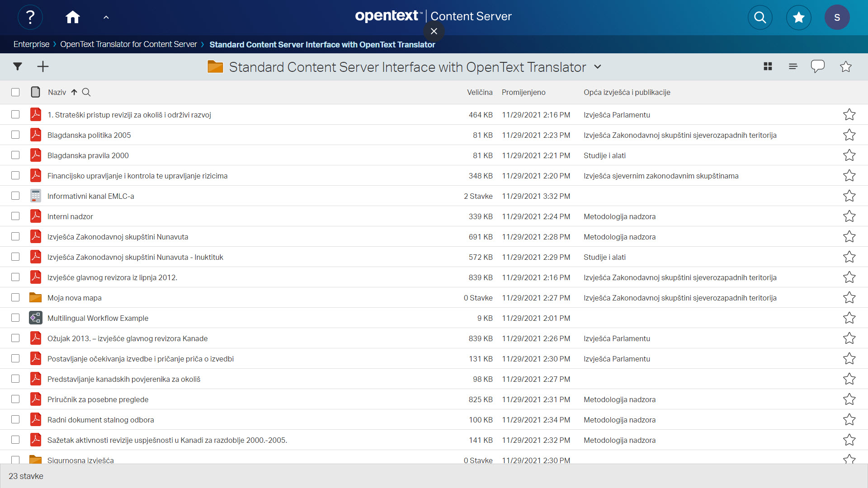Sort by Veličina column header
The image size is (868, 488).
pyautogui.click(x=479, y=92)
